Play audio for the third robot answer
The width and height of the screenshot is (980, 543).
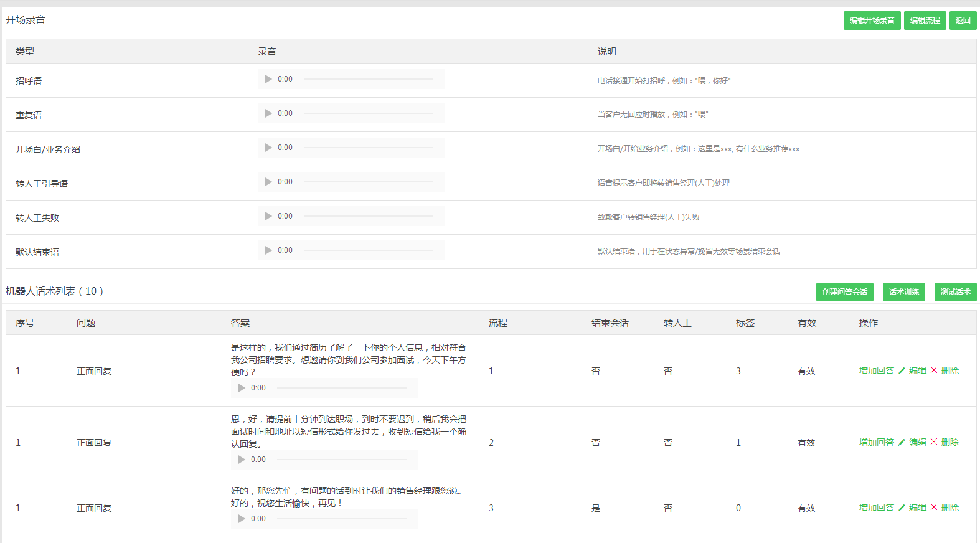[x=242, y=519]
